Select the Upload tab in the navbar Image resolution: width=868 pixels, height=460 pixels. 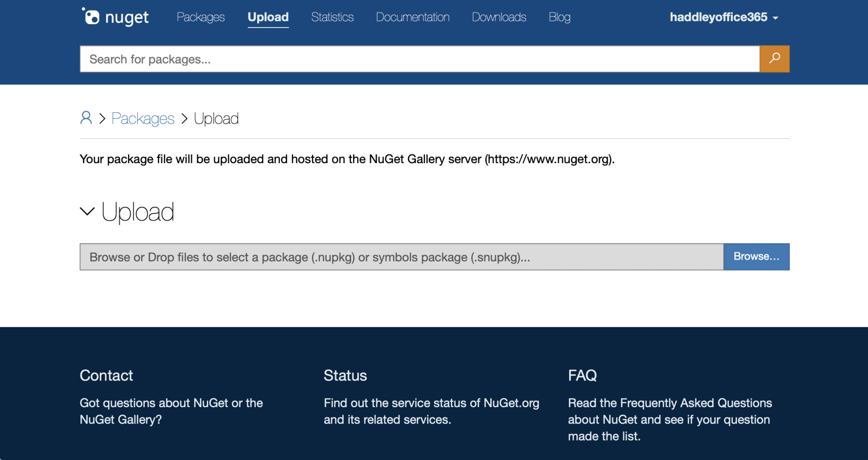click(x=268, y=17)
